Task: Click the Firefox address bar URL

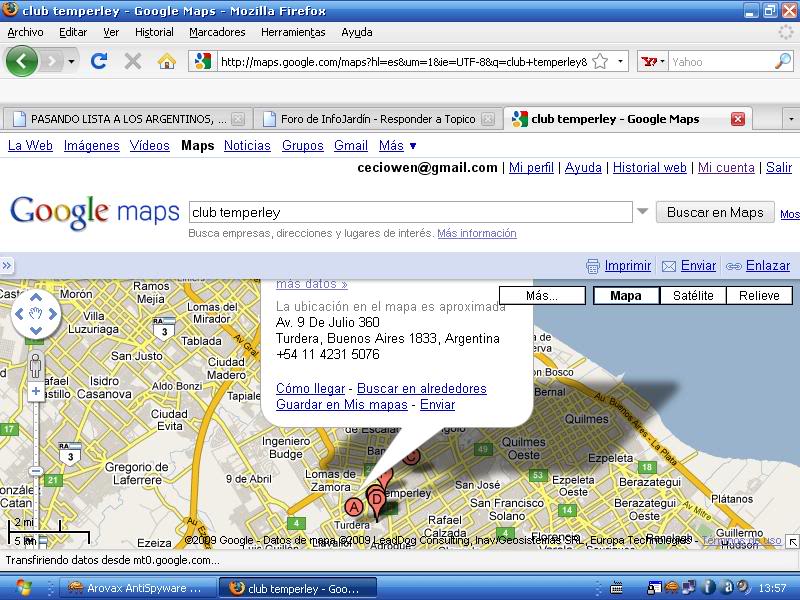Action: (404, 62)
